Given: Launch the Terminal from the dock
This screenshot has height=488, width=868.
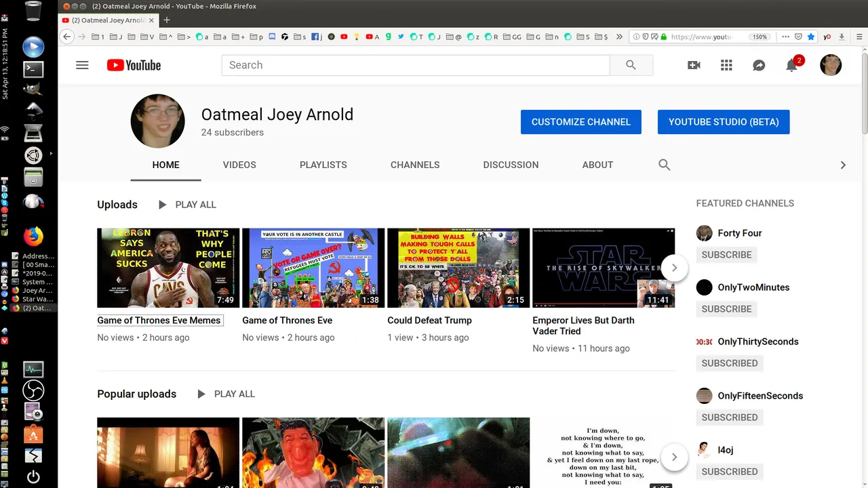Looking at the screenshot, I should pyautogui.click(x=33, y=68).
